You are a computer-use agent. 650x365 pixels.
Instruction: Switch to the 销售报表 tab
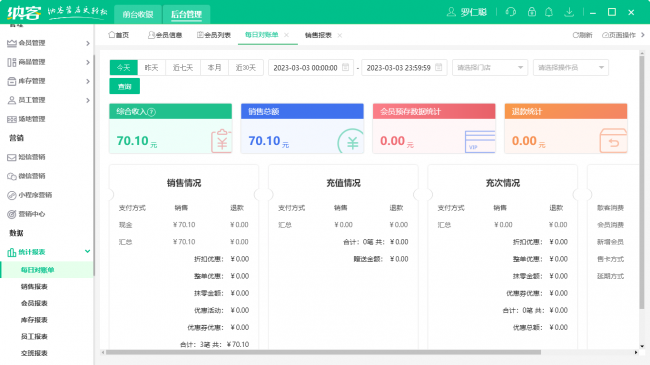click(x=318, y=35)
